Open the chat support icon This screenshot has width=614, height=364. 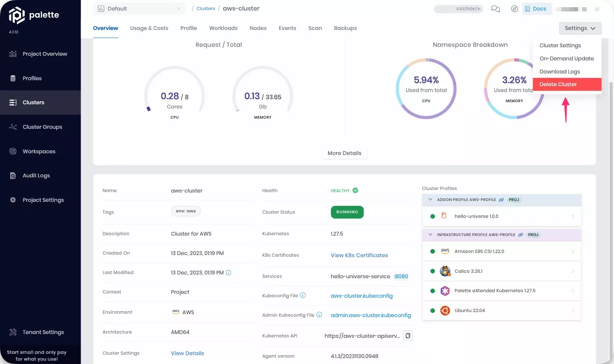pos(496,9)
